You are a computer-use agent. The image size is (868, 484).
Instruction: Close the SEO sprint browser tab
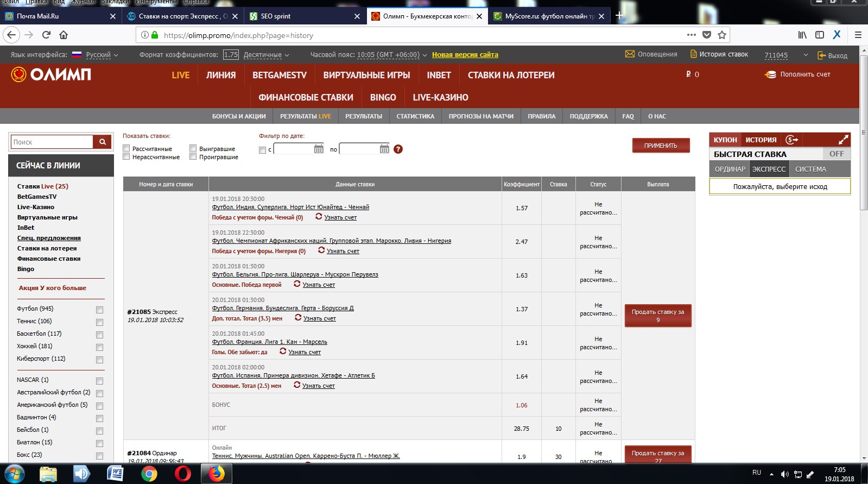[357, 16]
